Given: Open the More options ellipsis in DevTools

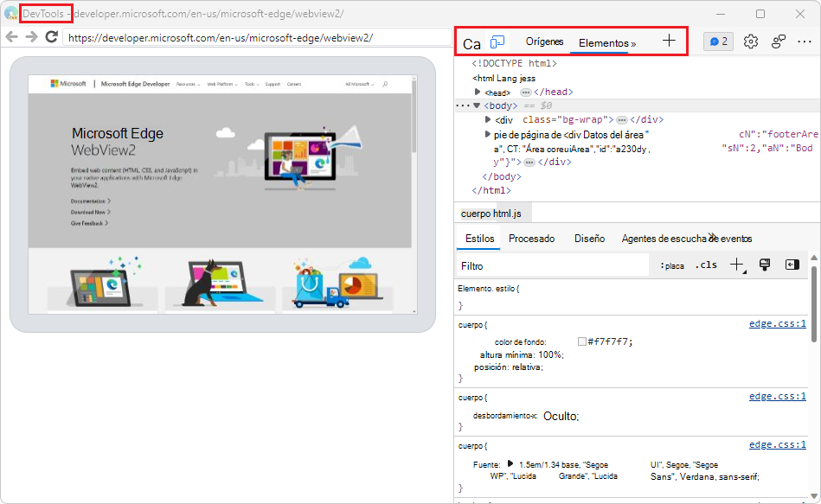Looking at the screenshot, I should coord(805,41).
